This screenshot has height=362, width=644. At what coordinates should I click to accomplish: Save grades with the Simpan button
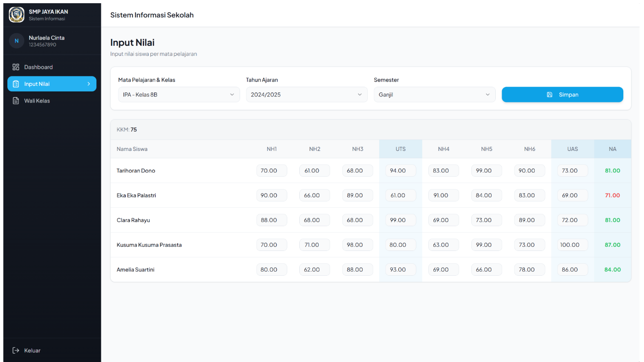tap(562, 95)
